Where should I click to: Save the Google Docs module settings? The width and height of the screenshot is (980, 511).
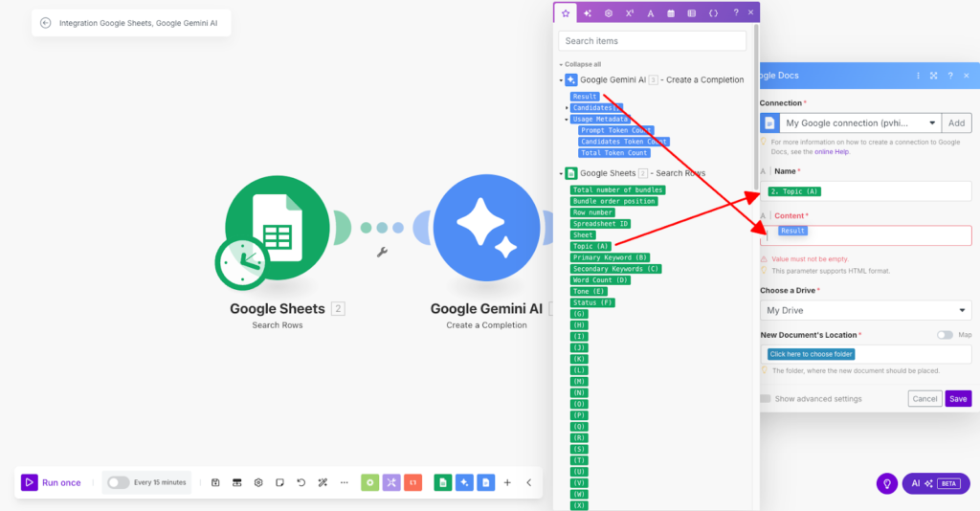[x=958, y=398]
